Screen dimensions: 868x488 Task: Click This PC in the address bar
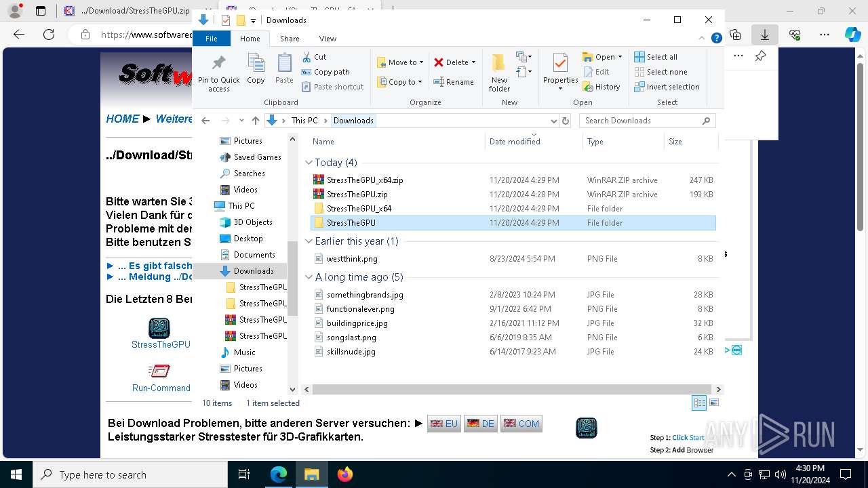pyautogui.click(x=304, y=121)
